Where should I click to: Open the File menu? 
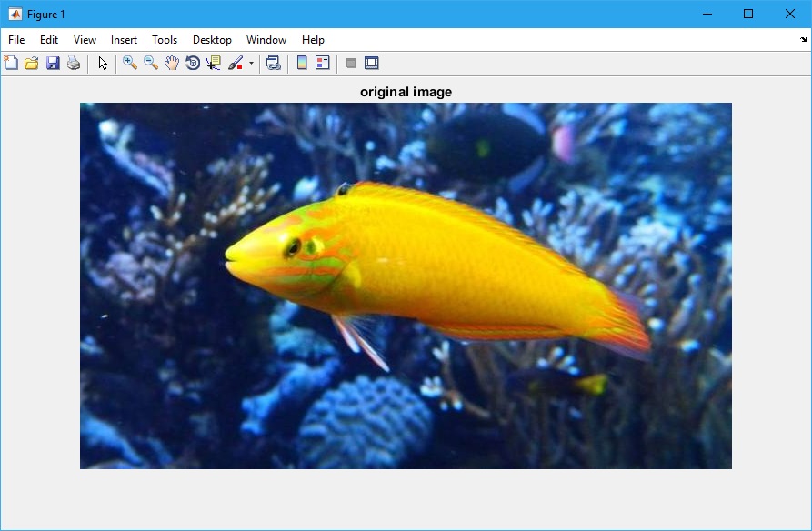coord(16,40)
